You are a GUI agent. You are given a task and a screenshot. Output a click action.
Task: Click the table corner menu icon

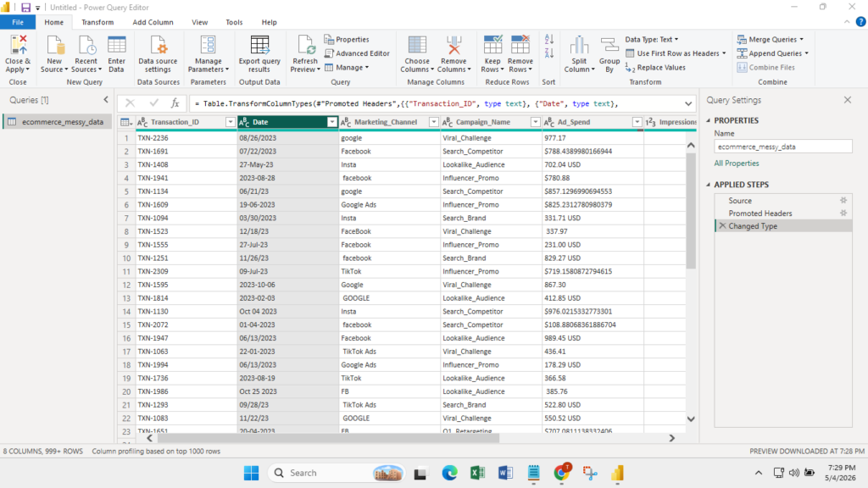tap(126, 122)
